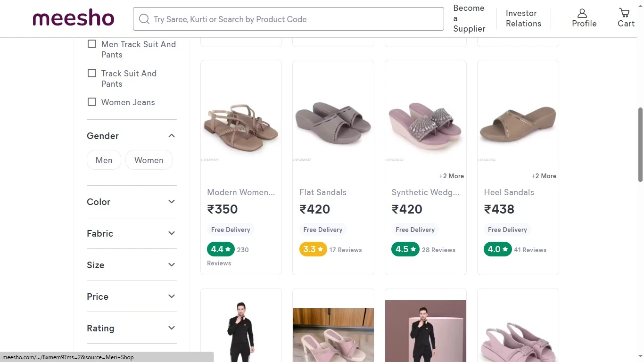The height and width of the screenshot is (362, 644).
Task: Check the Men Track Suit And Pants checkbox
Action: click(92, 44)
